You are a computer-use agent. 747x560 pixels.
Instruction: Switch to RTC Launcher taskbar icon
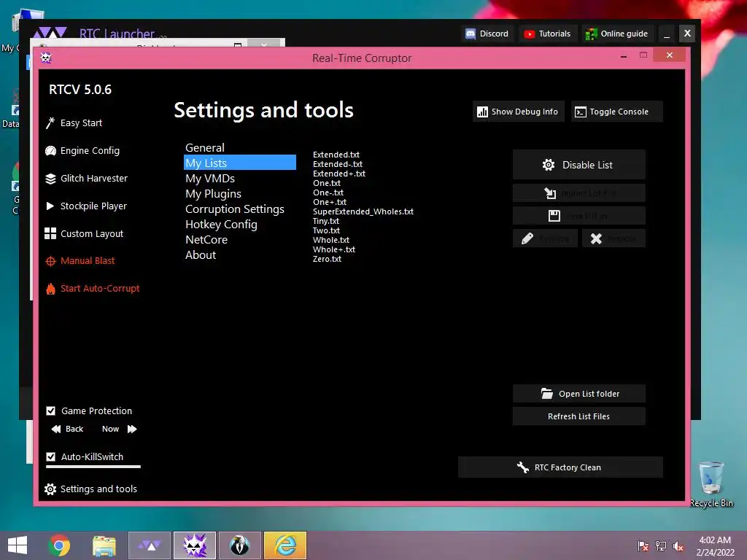[x=149, y=545]
